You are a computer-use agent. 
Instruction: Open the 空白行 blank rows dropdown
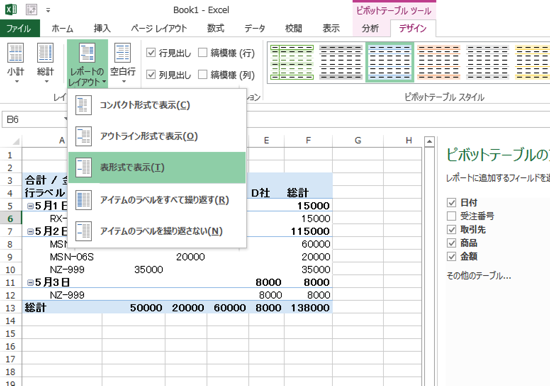(123, 64)
